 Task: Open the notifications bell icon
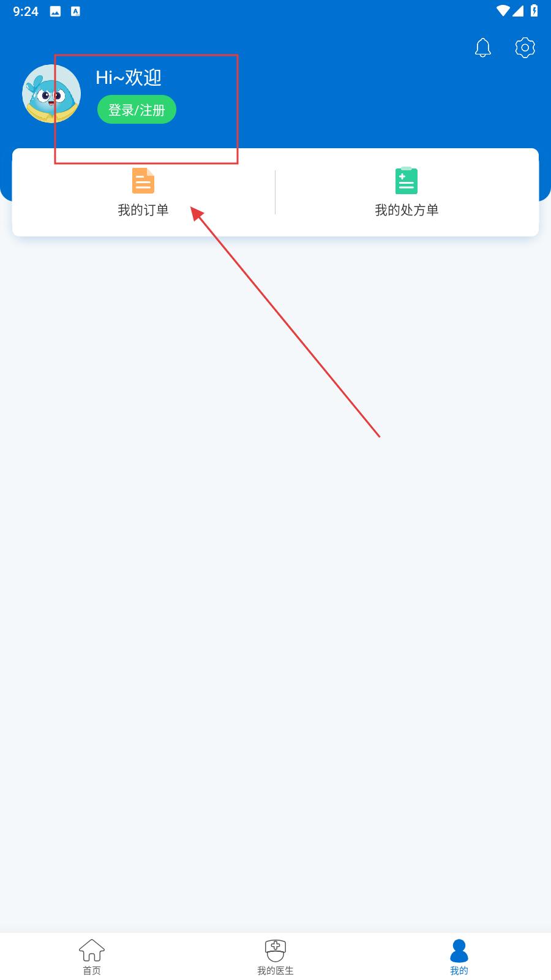(x=483, y=47)
